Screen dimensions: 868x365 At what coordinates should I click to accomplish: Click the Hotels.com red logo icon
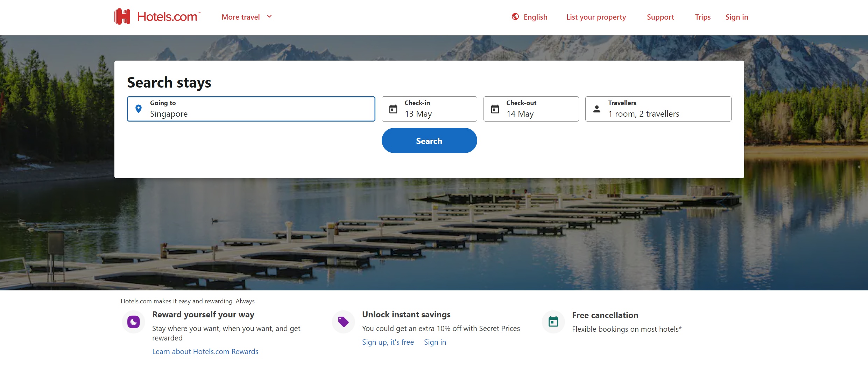[x=122, y=16]
